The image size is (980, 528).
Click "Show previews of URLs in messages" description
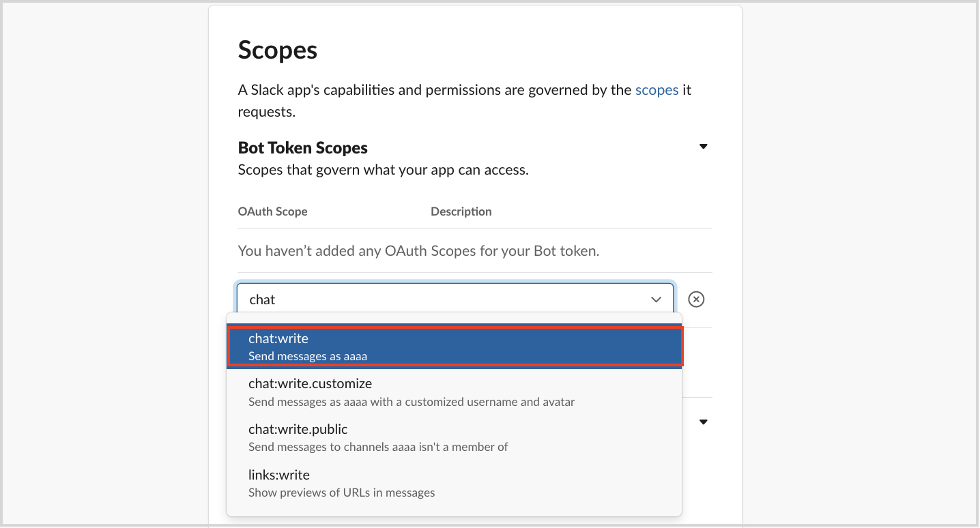(341, 493)
